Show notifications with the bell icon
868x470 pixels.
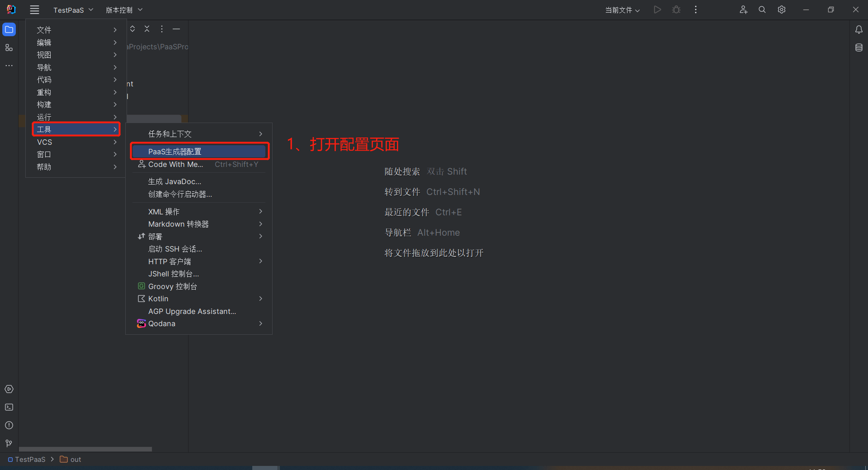coord(859,30)
